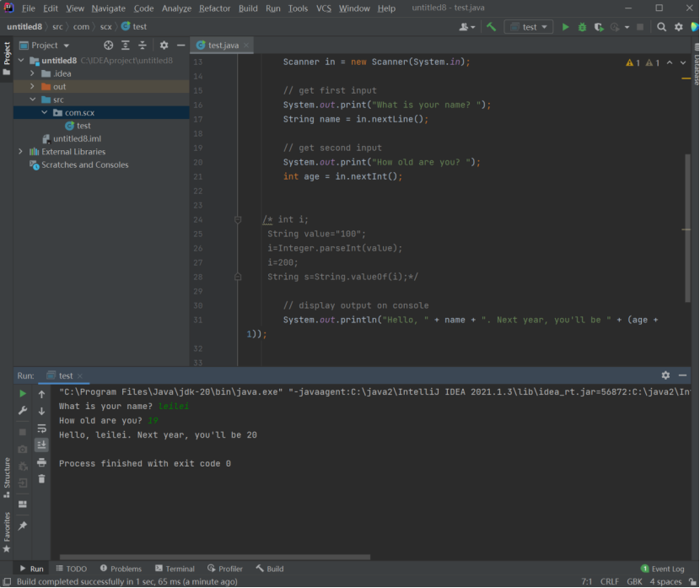Image resolution: width=700 pixels, height=588 pixels.
Task: Open the Refactor menu
Action: (x=214, y=8)
